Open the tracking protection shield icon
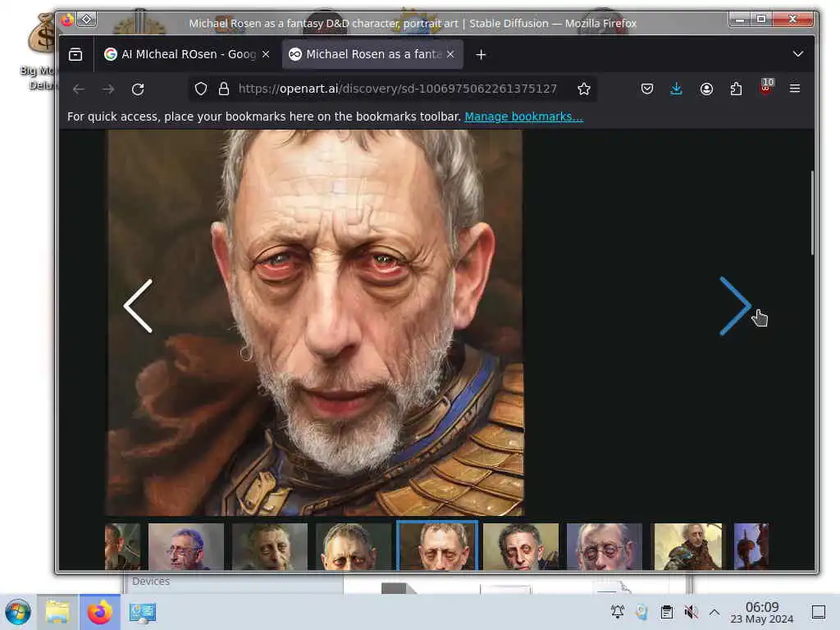The image size is (840, 630). [x=201, y=89]
